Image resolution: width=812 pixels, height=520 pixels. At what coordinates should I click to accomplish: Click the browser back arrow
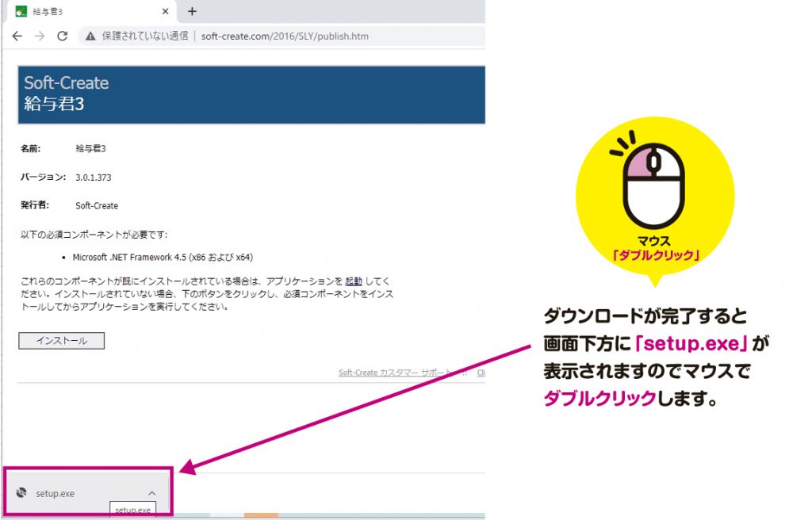tap(17, 36)
